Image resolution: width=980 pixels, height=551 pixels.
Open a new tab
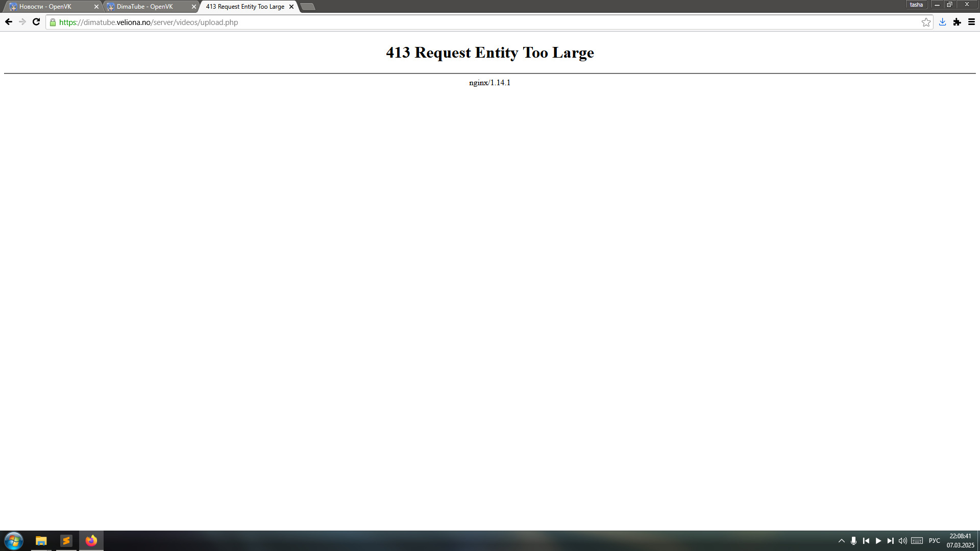coord(308,7)
